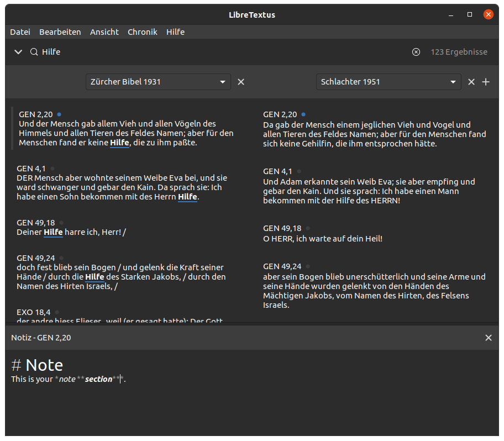Add another translation with the plus icon
Viewport: 504px width, 441px height.
point(486,81)
